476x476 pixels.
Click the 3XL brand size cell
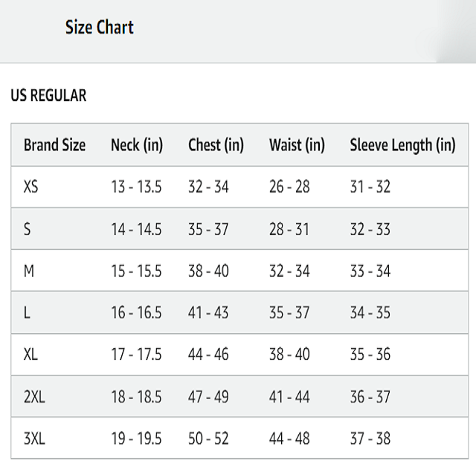pyautogui.click(x=34, y=439)
